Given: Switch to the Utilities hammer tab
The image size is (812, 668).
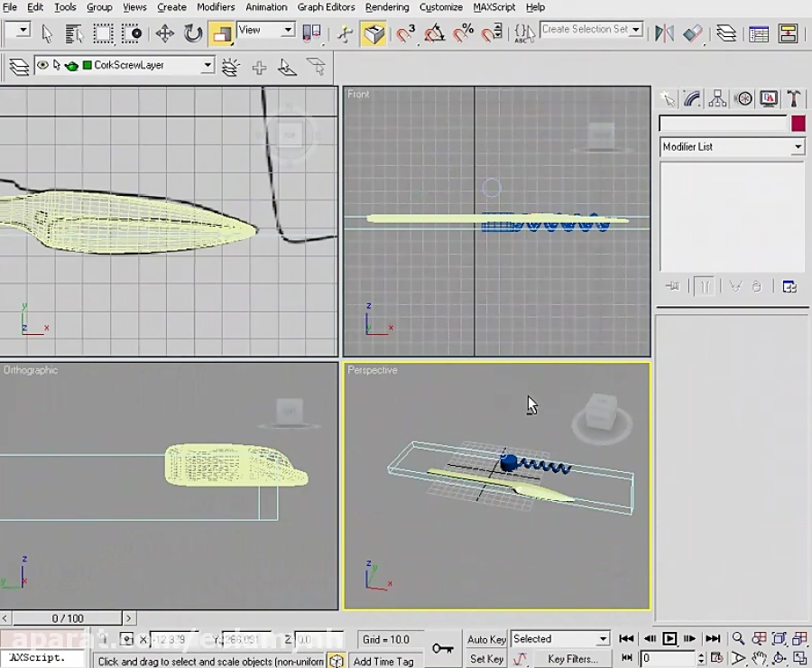Looking at the screenshot, I should click(793, 99).
